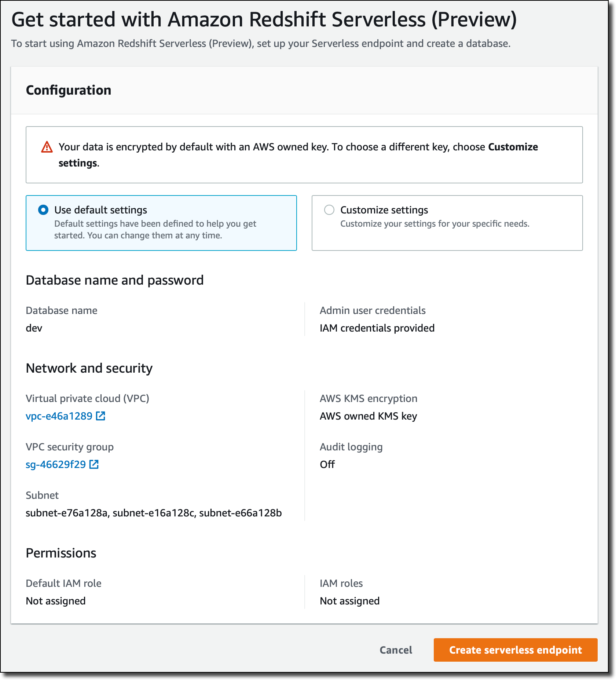Click the red warning triangle icon
The image size is (616, 680).
coord(47,147)
